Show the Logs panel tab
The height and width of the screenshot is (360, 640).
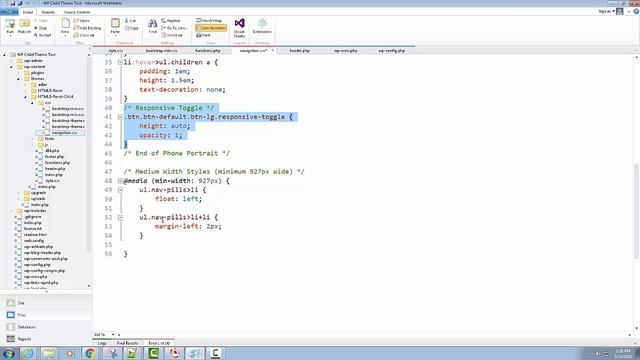pyautogui.click(x=102, y=343)
